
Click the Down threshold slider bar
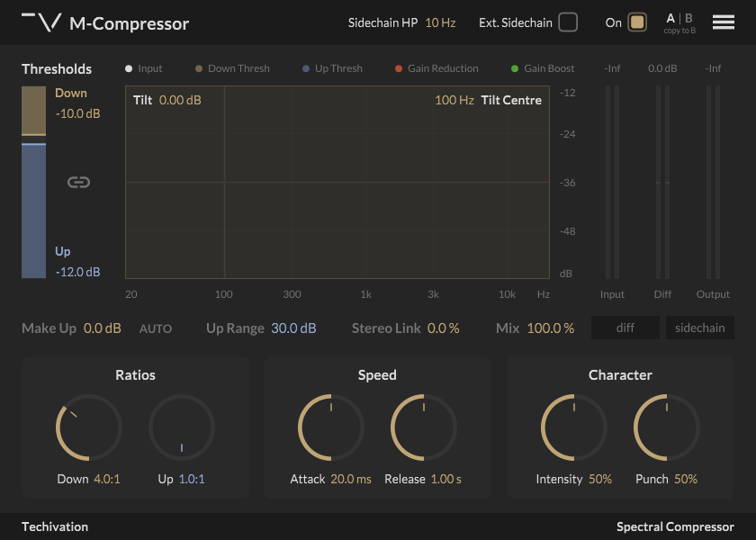tap(34, 111)
